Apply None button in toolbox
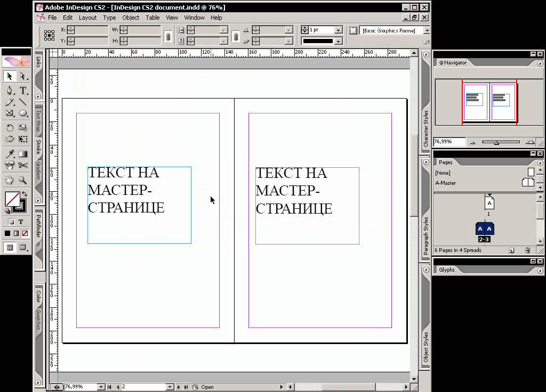The image size is (546, 392). (x=25, y=233)
